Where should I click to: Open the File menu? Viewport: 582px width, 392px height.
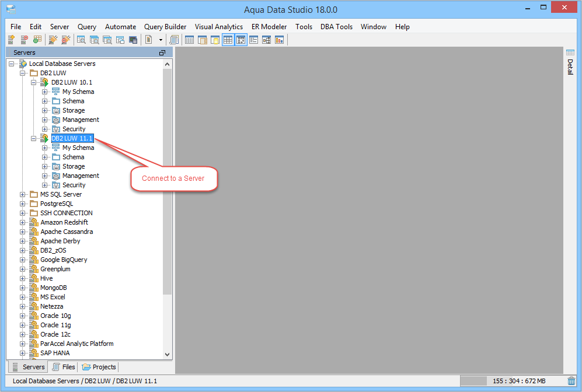[16, 27]
